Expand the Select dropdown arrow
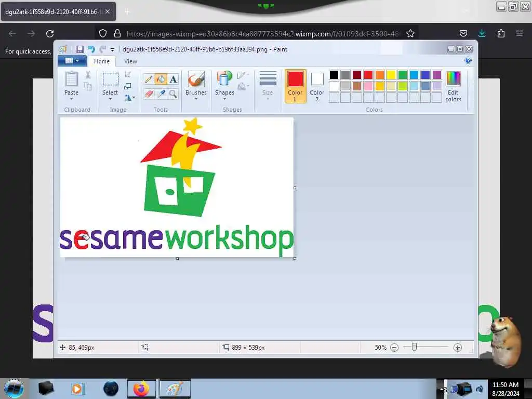 [x=110, y=99]
